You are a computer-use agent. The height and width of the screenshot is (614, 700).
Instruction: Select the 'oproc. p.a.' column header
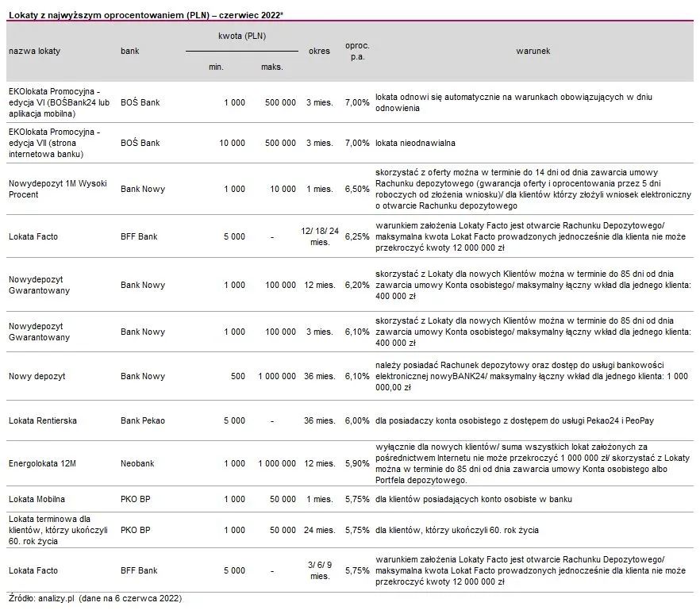click(x=357, y=51)
